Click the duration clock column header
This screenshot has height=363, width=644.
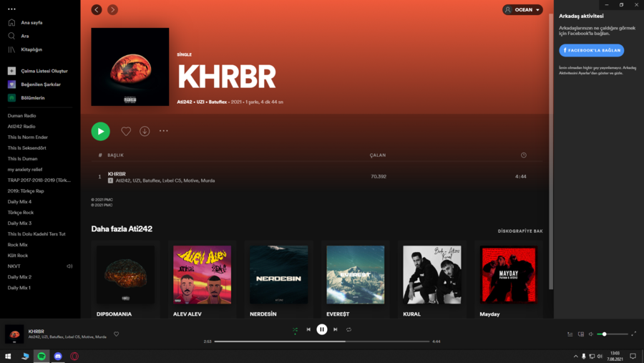click(524, 155)
